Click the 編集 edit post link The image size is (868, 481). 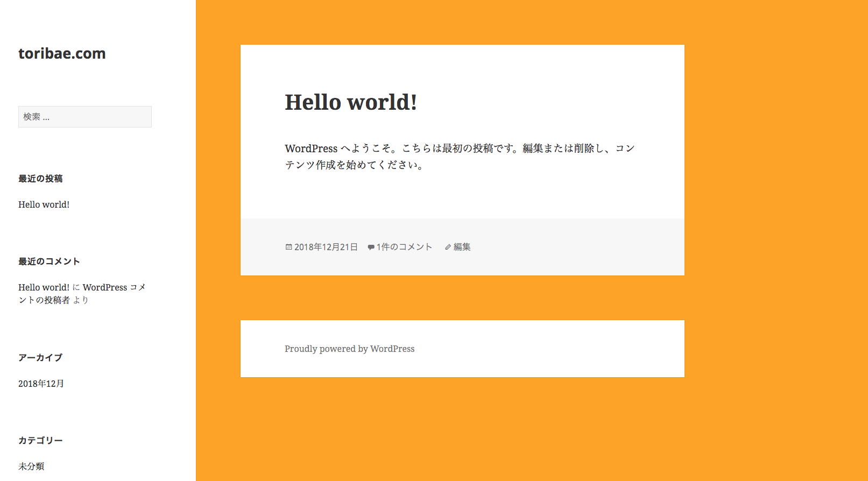[x=462, y=247]
